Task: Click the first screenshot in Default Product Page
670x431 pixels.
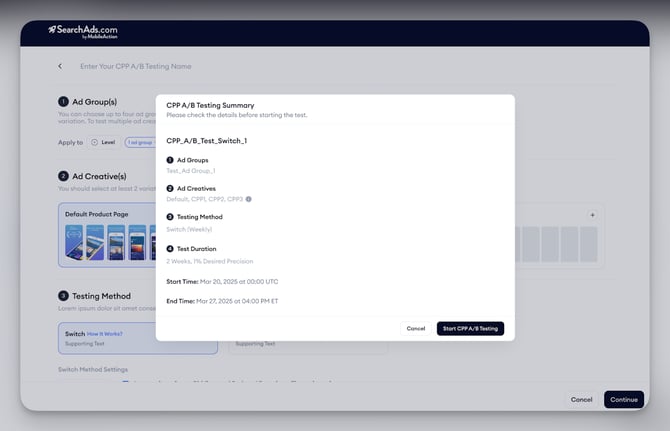Action: pos(74,241)
